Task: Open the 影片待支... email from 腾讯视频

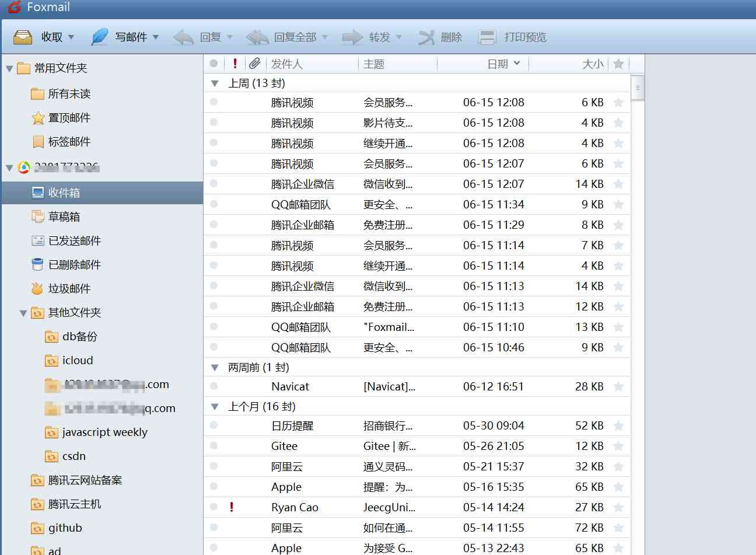Action: coord(417,123)
